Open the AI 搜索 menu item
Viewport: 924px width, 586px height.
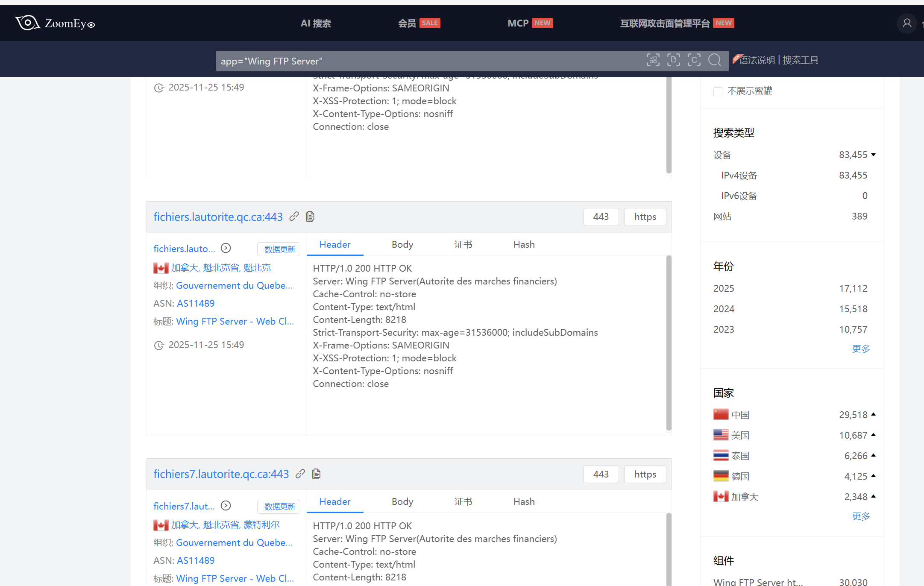coord(316,23)
